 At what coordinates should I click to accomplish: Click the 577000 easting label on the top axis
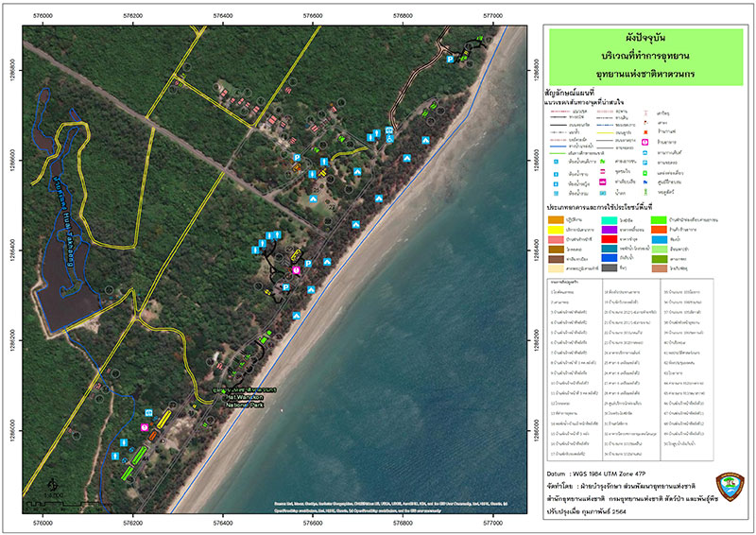(492, 16)
